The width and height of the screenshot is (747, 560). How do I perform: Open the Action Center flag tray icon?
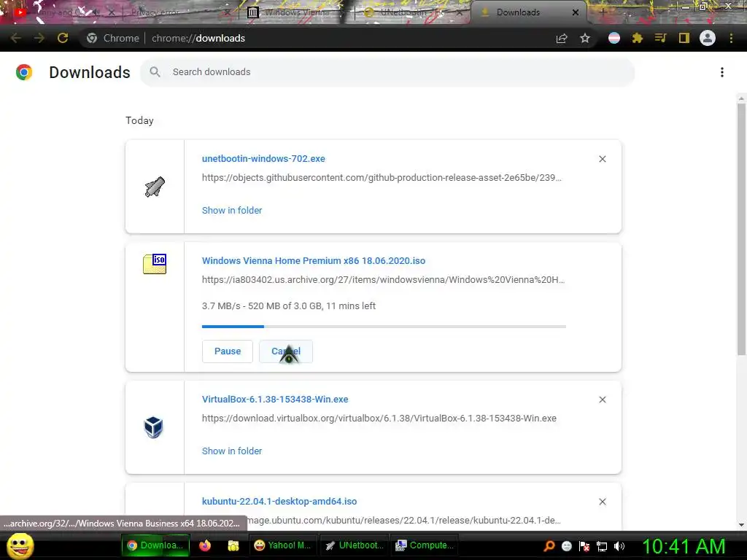584,546
